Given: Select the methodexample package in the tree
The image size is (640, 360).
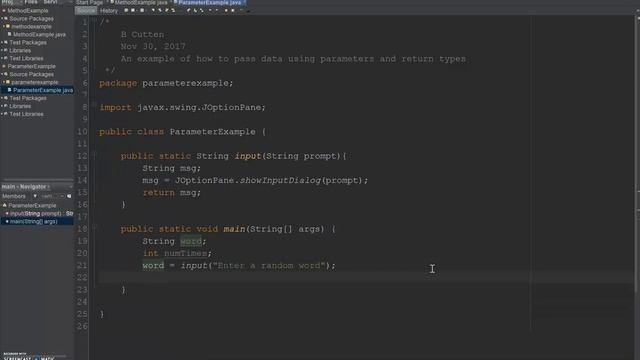Looking at the screenshot, I should click(31, 27).
